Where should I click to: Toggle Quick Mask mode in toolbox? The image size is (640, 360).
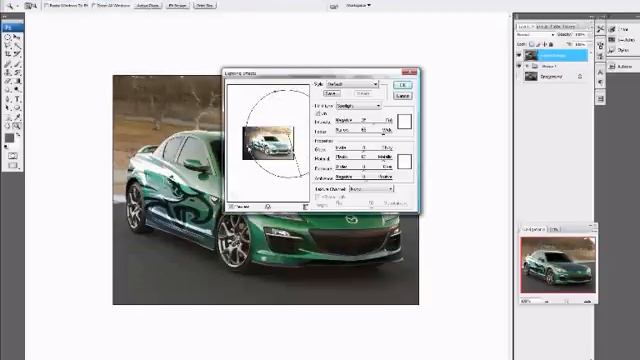click(x=12, y=156)
